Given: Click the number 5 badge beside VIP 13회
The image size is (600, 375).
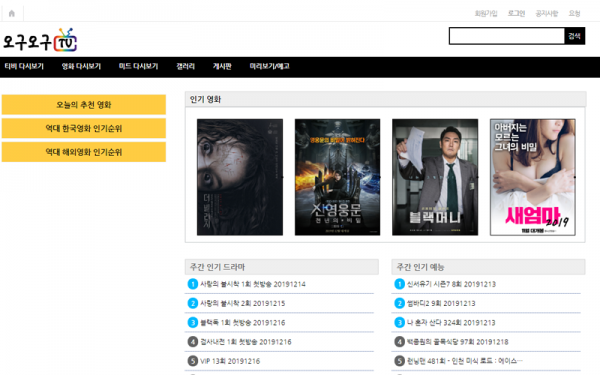Looking at the screenshot, I should [x=192, y=361].
